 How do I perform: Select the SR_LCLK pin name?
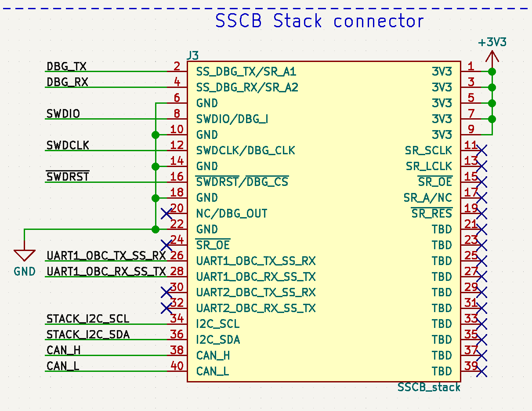(x=429, y=166)
